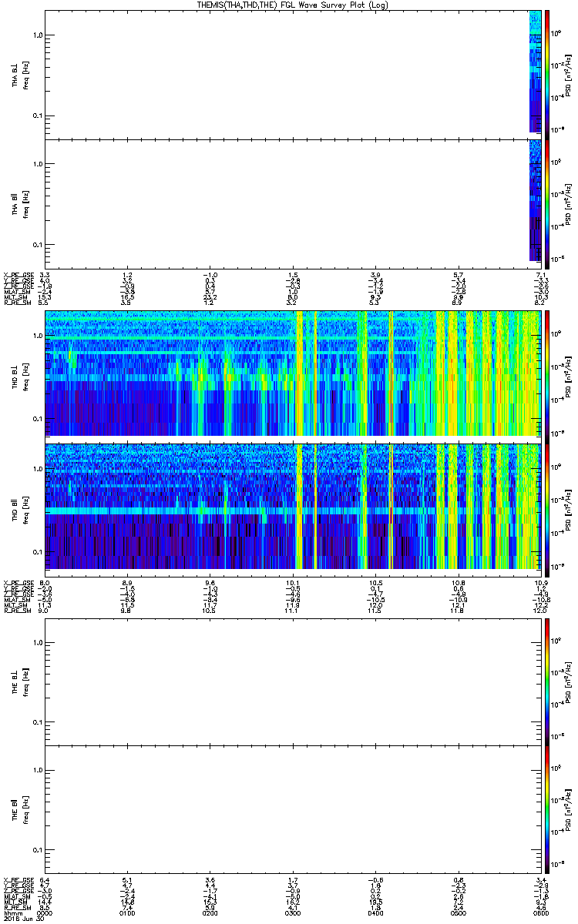This screenshot has width=578, height=924.
Task: Click the 0000 time label
Action: [x=45, y=912]
